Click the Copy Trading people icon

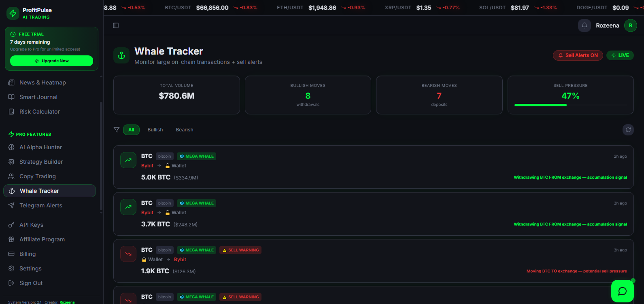point(11,176)
